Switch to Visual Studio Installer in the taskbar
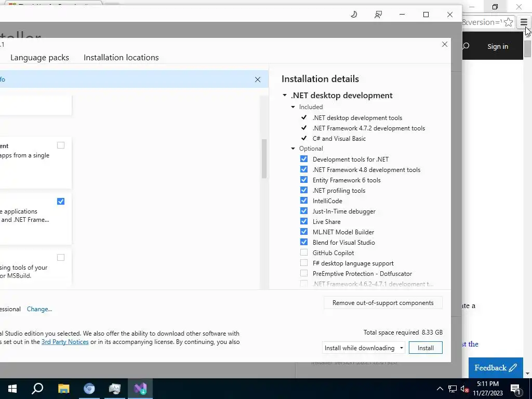The width and height of the screenshot is (532, 399). [140, 389]
